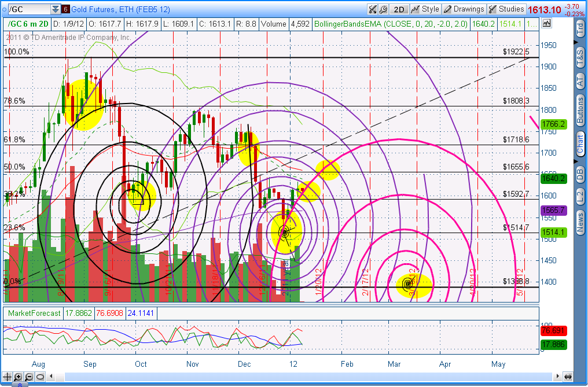This screenshot has height=387, width=588.
Task: Click the small chart icon beside status line
Action: [546, 24]
